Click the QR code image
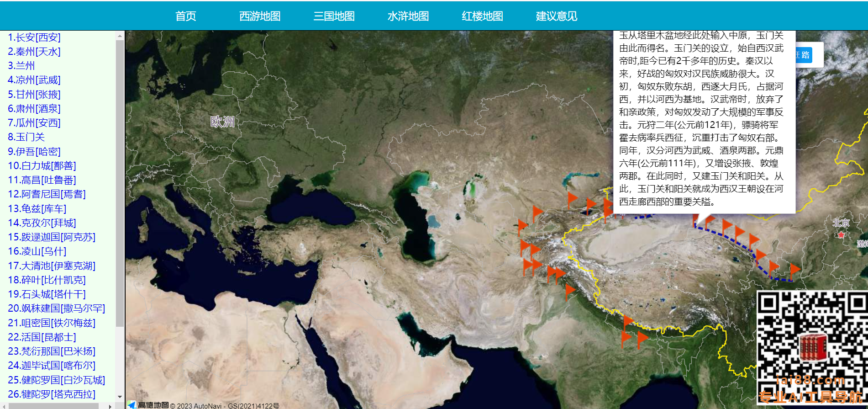 (812, 348)
